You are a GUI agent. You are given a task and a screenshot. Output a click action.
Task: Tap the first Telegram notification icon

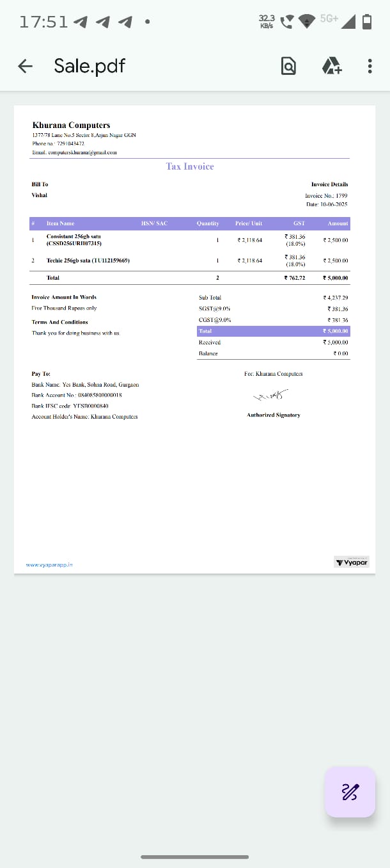(81, 22)
